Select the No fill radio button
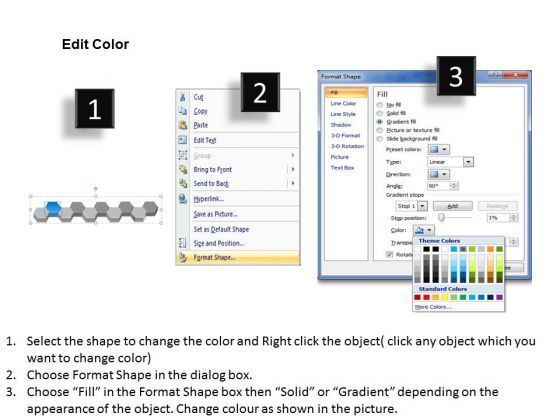The image size is (560, 420). pyautogui.click(x=380, y=105)
